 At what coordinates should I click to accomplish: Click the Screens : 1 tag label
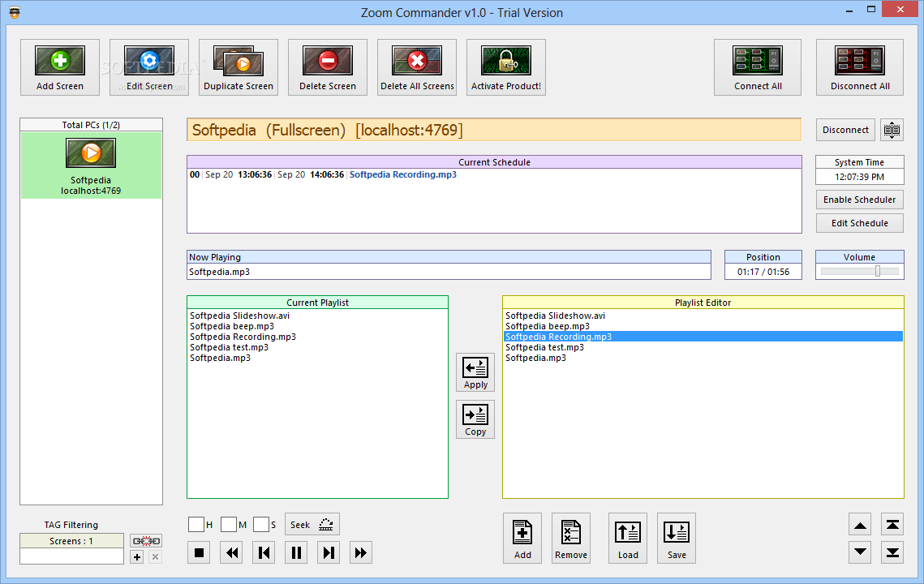pos(71,541)
